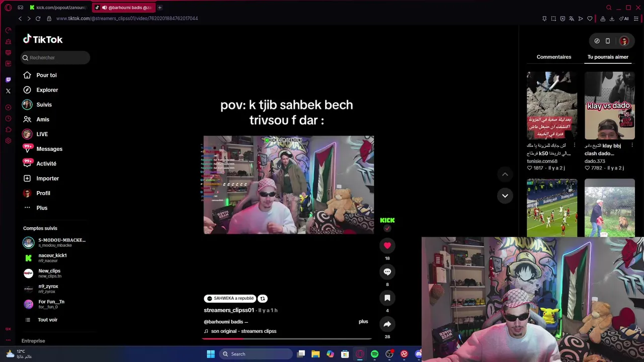Open File Explorer from the taskbar
The height and width of the screenshot is (362, 644).
(x=315, y=354)
